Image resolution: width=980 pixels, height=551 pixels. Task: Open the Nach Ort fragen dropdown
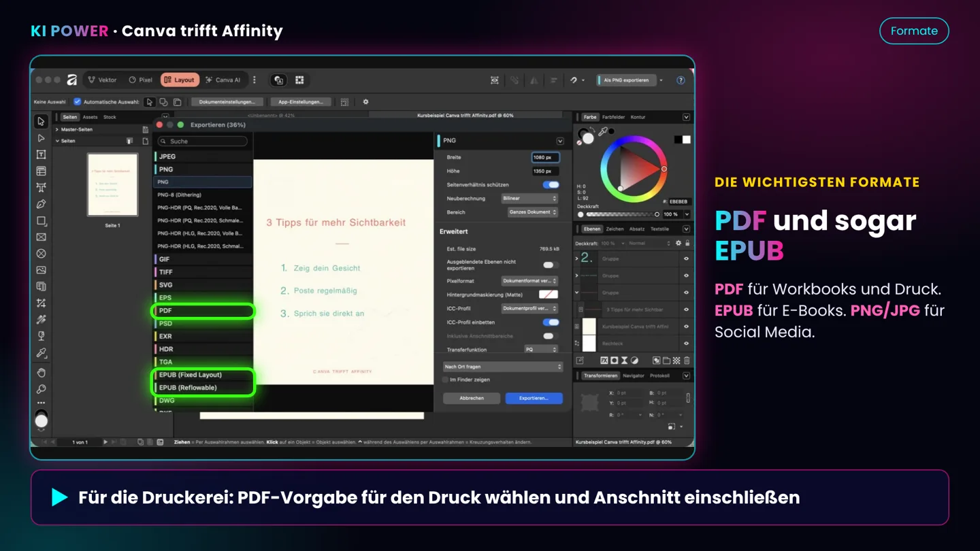(x=503, y=367)
